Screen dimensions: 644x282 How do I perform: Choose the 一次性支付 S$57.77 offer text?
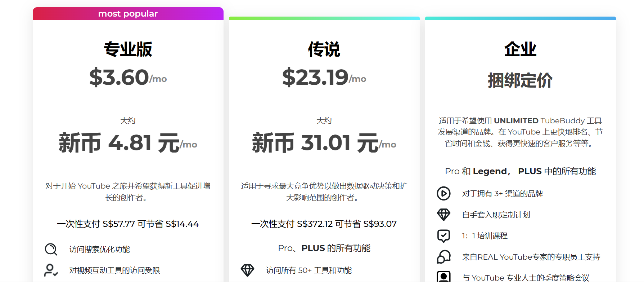point(128,224)
